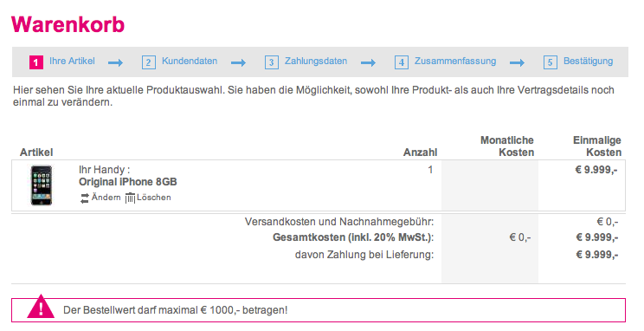This screenshot has width=644, height=331.
Task: Click the quantity value 1
Action: tap(430, 170)
